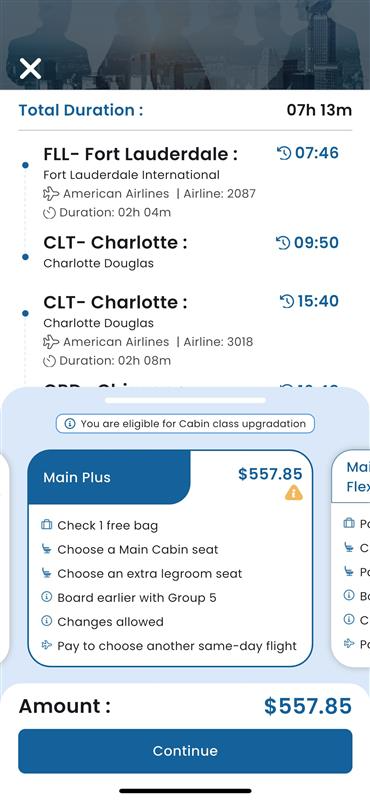Tap the airplane icon for American Airlines 2087
370x800 pixels.
coord(51,194)
